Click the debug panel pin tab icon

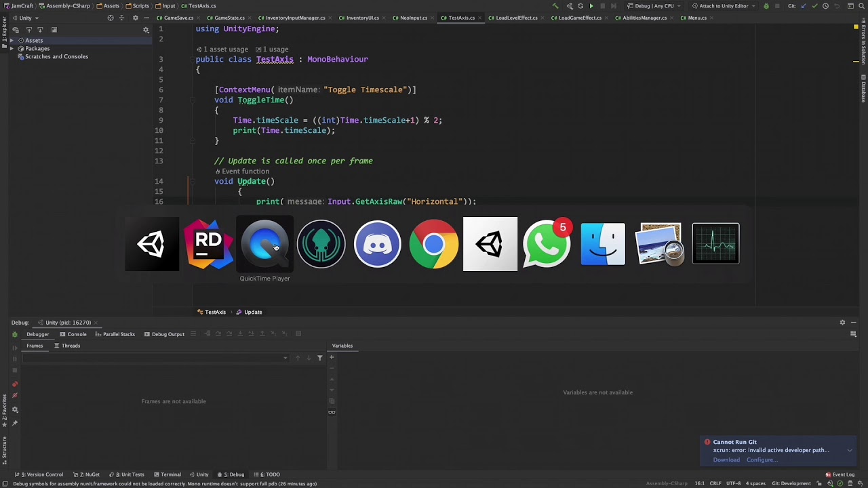pos(15,423)
